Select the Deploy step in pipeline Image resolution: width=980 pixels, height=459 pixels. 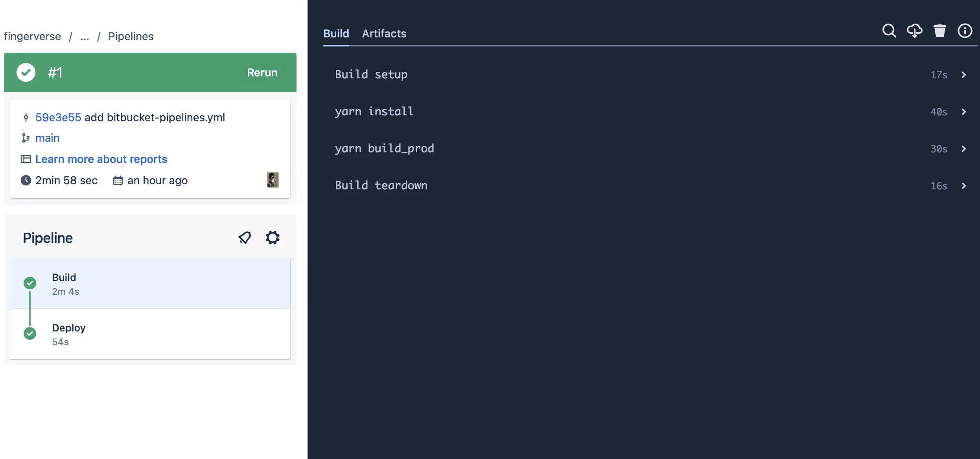pyautogui.click(x=150, y=334)
